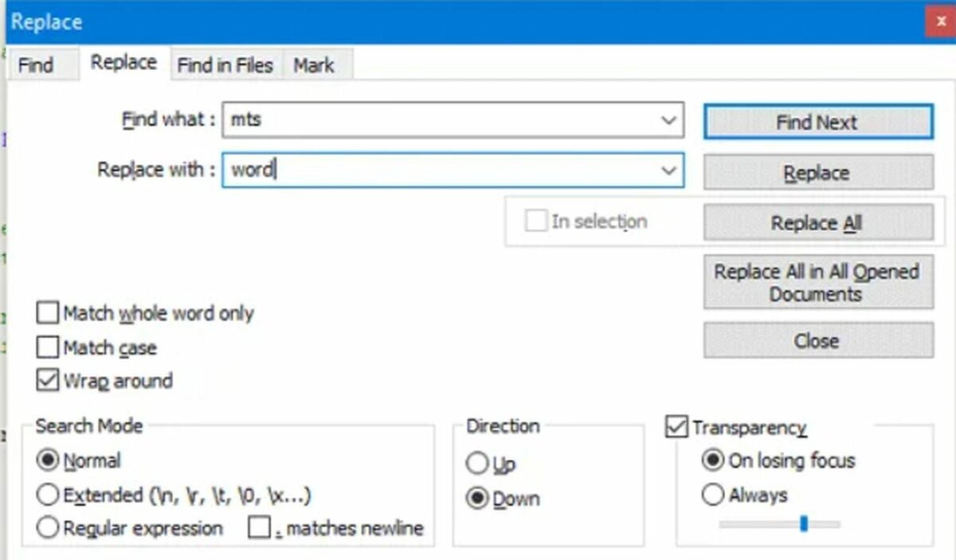Open the Find what dropdown history
This screenshot has height=560, width=956.
coord(669,120)
